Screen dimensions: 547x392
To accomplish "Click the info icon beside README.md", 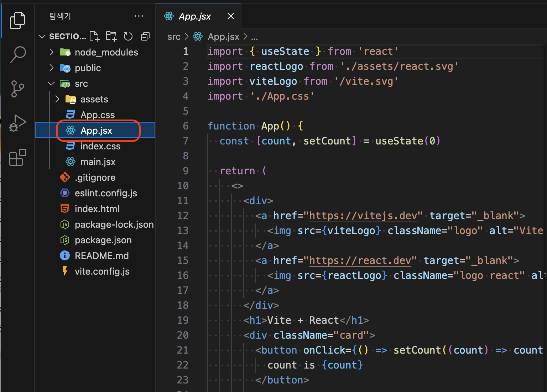I will [x=65, y=256].
